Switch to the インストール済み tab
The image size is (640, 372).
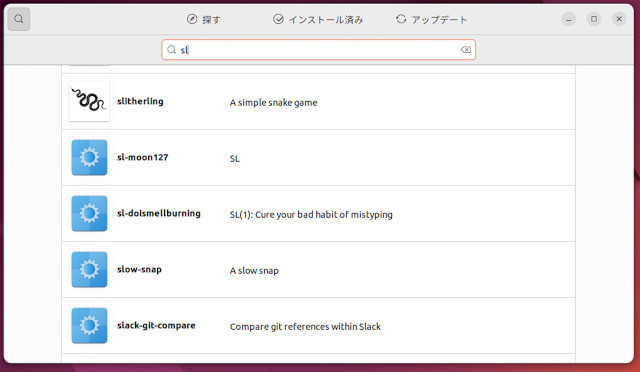click(x=318, y=19)
